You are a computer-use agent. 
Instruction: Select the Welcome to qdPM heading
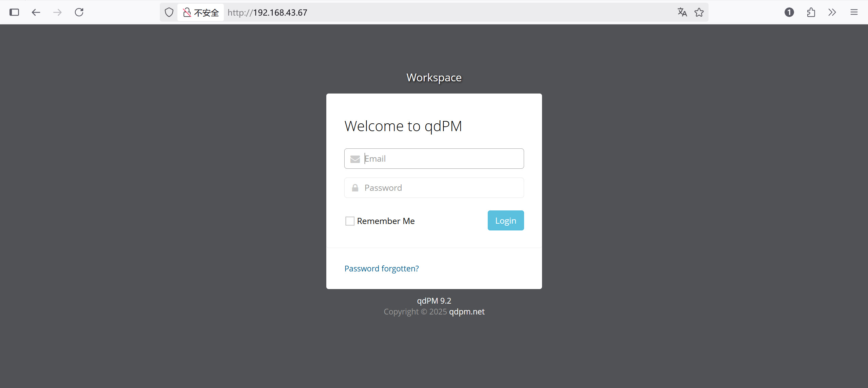pos(403,126)
